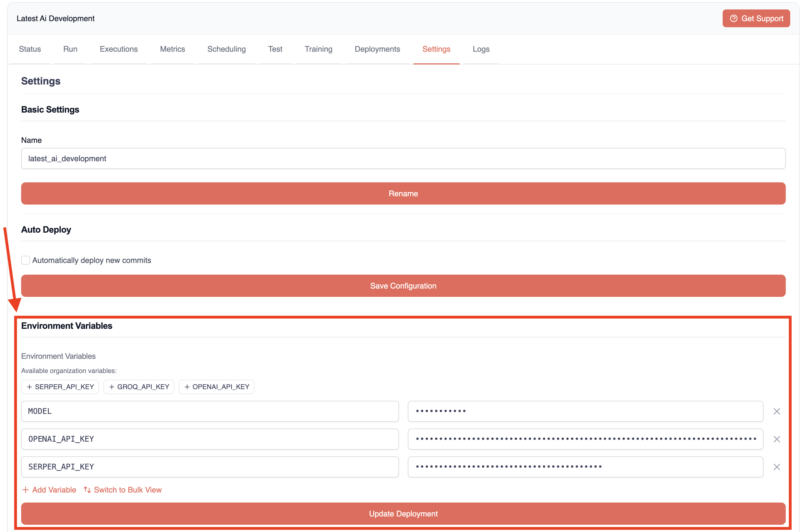Click Update Deployment button
The width and height of the screenshot is (803, 532).
[403, 514]
